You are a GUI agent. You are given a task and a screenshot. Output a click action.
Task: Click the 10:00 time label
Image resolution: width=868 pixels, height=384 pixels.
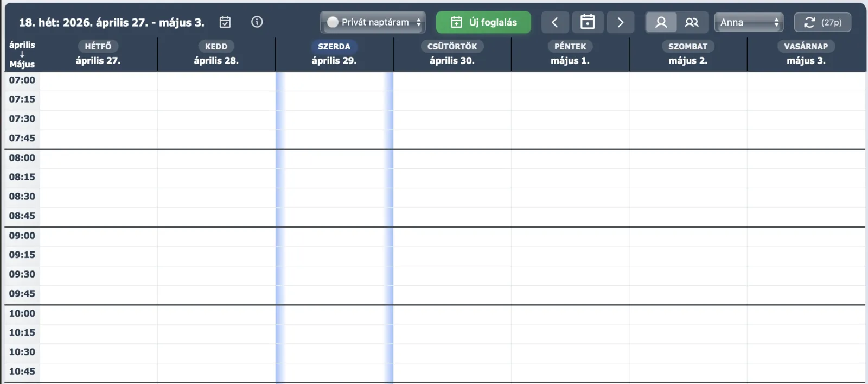22,313
